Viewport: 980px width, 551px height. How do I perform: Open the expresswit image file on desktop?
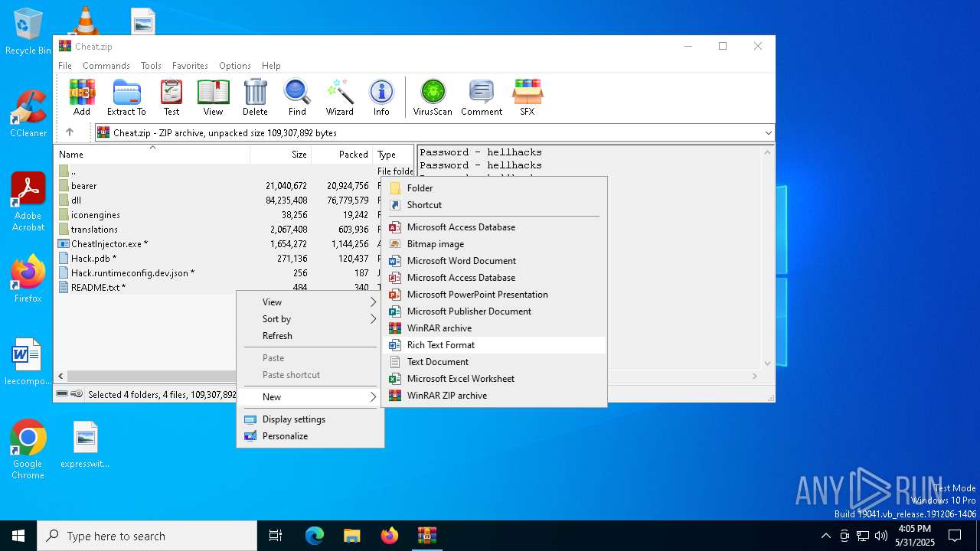coord(85,445)
